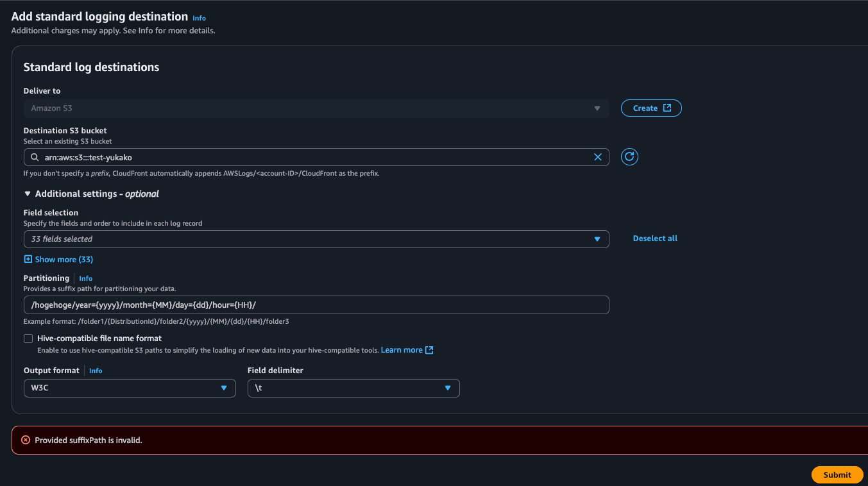This screenshot has width=868, height=486.
Task: Open the Deliver to Amazon S3 dropdown
Action: pos(316,108)
